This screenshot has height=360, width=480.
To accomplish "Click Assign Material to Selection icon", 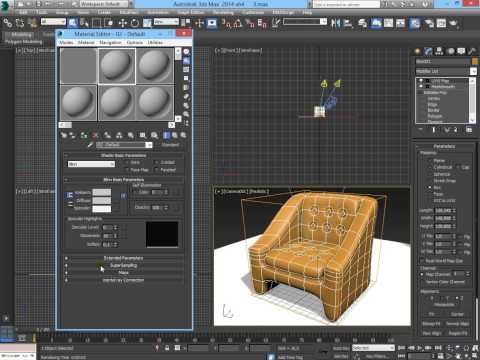I will (84, 135).
